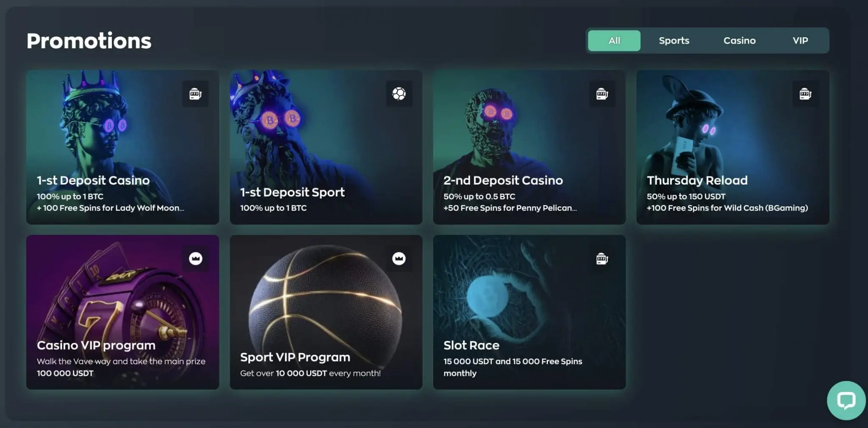This screenshot has width=868, height=428.
Task: Open the 2-nd Deposit Casino title
Action: coord(503,180)
